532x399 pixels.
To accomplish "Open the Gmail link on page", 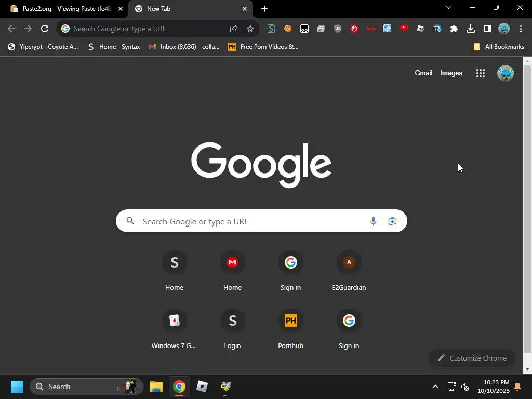I will 423,73.
